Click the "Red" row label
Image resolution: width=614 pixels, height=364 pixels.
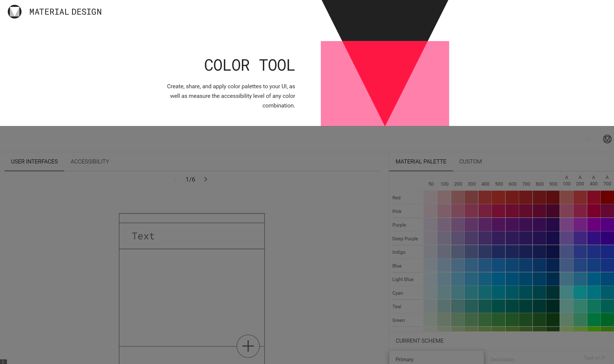pos(396,198)
